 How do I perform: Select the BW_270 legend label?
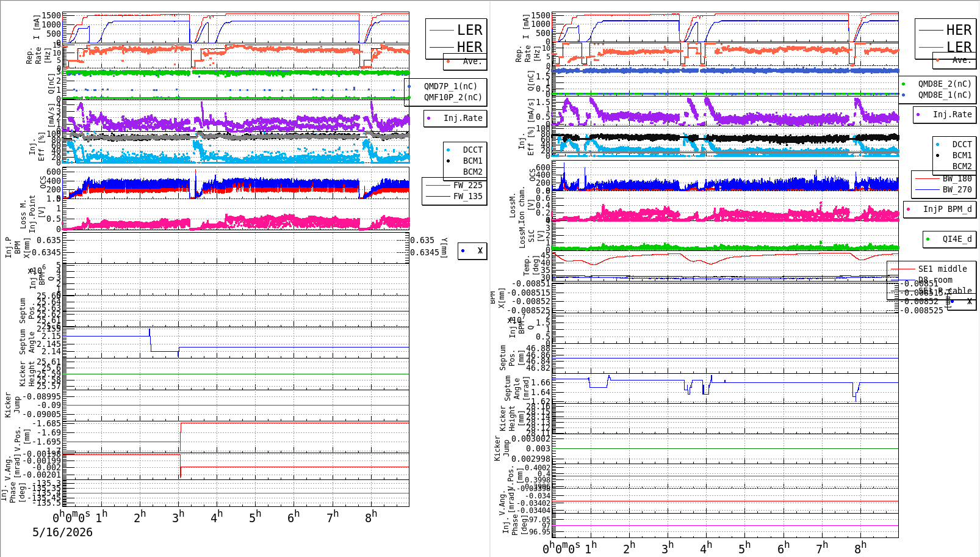[957, 189]
